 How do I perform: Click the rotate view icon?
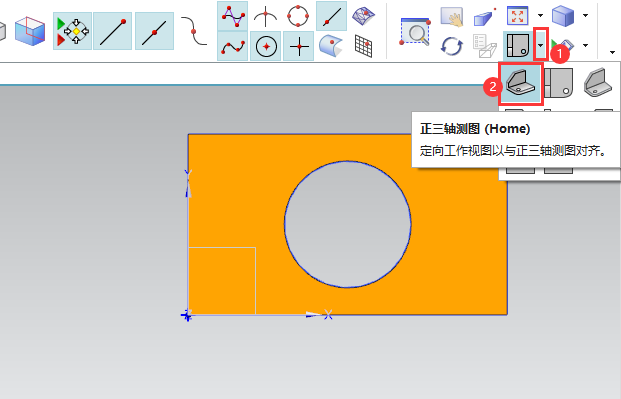point(452,46)
